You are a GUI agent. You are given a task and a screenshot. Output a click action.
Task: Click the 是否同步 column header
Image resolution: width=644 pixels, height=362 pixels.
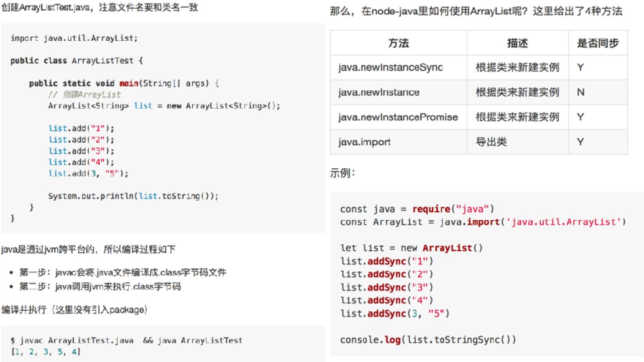[598, 43]
